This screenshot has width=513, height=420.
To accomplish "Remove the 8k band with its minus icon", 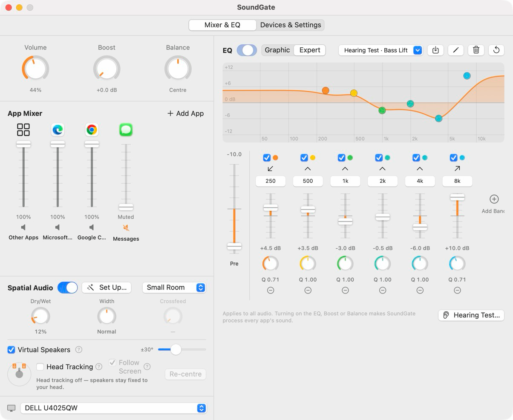I will pyautogui.click(x=457, y=290).
